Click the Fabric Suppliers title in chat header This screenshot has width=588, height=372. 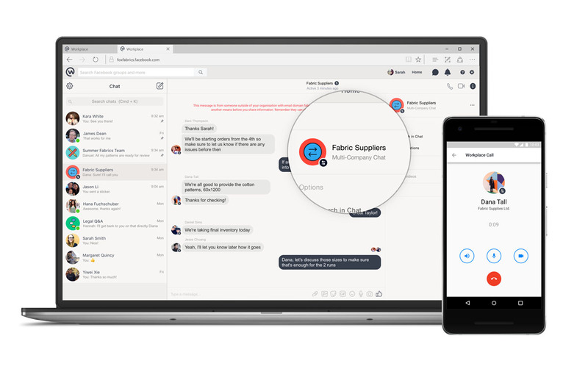pos(320,83)
